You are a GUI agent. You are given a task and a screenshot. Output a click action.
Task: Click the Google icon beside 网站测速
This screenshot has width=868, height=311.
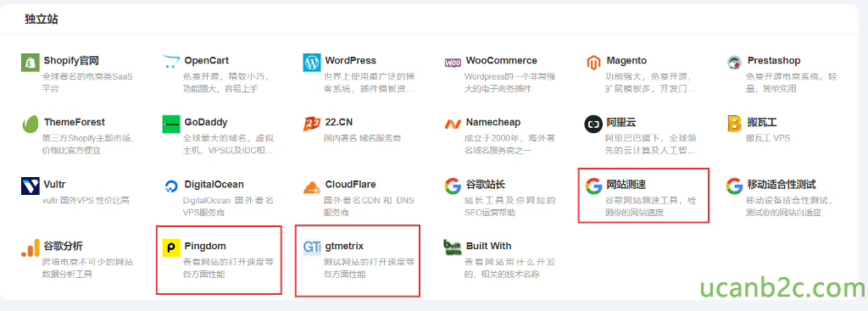[x=593, y=186]
